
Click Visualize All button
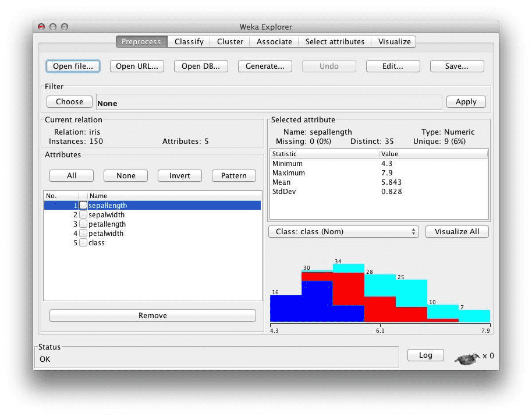pyautogui.click(x=457, y=232)
